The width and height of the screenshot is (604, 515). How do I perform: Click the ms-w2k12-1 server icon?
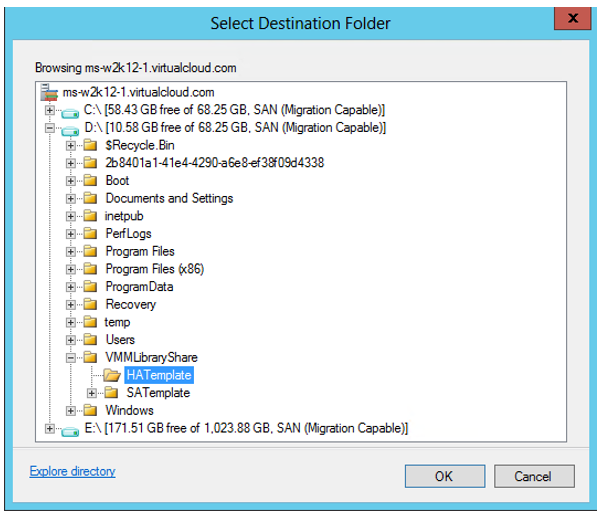coord(49,92)
